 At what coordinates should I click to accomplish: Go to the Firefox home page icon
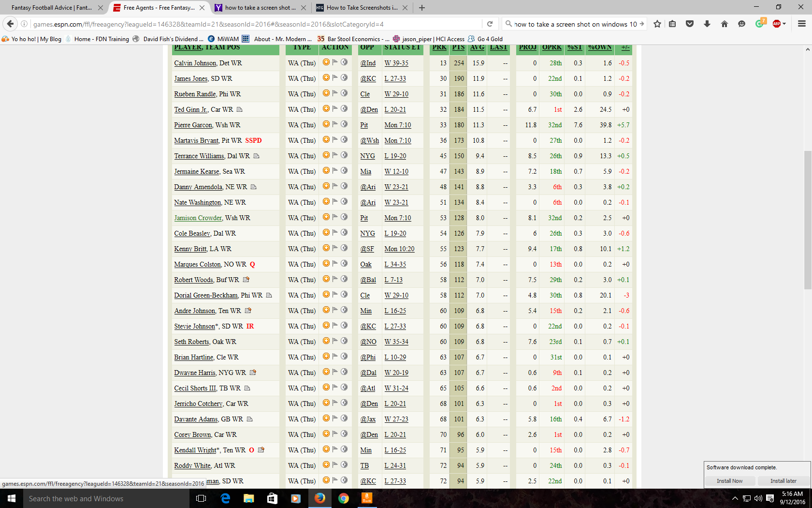click(724, 24)
